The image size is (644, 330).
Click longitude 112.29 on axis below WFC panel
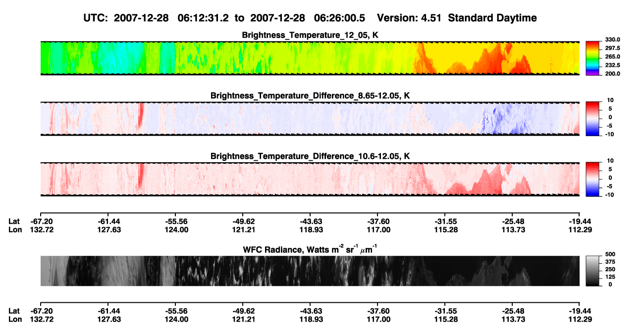[580, 319]
